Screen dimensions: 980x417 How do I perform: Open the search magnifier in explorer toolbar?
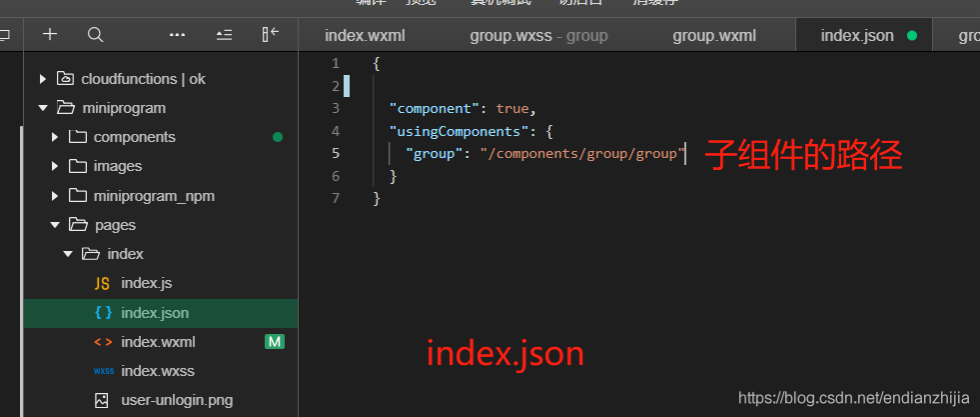coord(96,34)
